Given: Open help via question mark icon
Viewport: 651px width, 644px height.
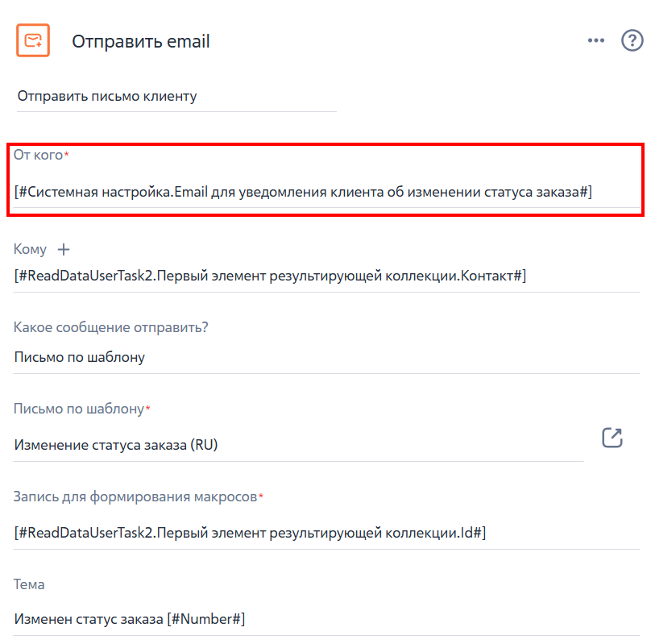Looking at the screenshot, I should [x=632, y=40].
